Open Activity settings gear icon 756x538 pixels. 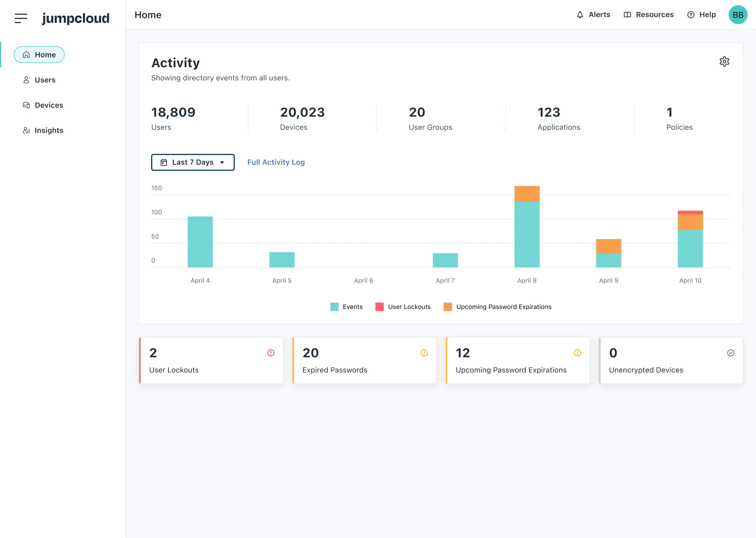(x=724, y=62)
